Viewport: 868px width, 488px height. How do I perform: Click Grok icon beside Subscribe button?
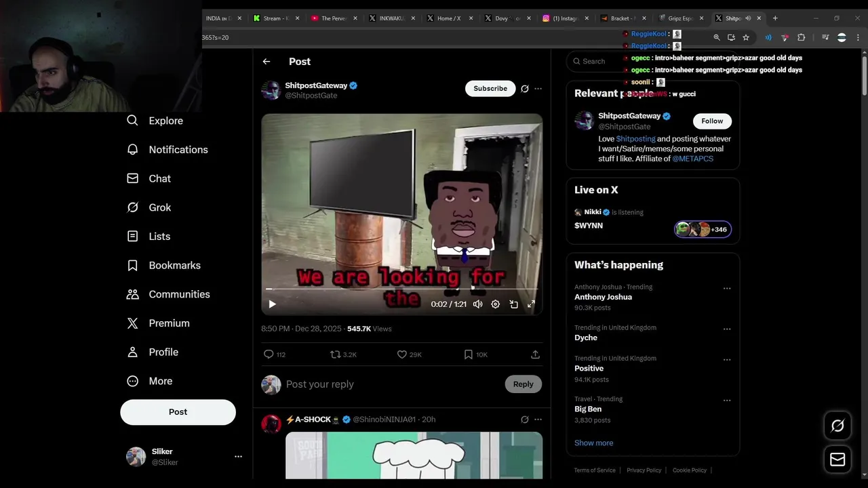tap(524, 89)
